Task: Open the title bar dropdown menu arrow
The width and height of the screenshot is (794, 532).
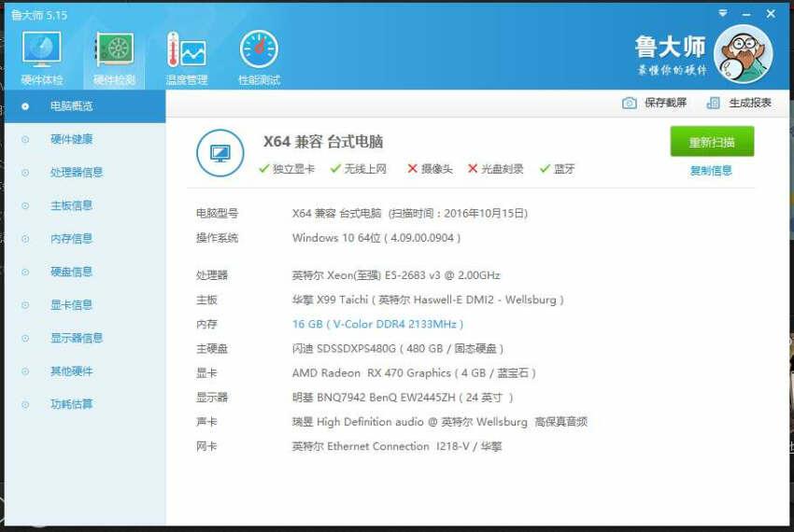Action: [723, 13]
